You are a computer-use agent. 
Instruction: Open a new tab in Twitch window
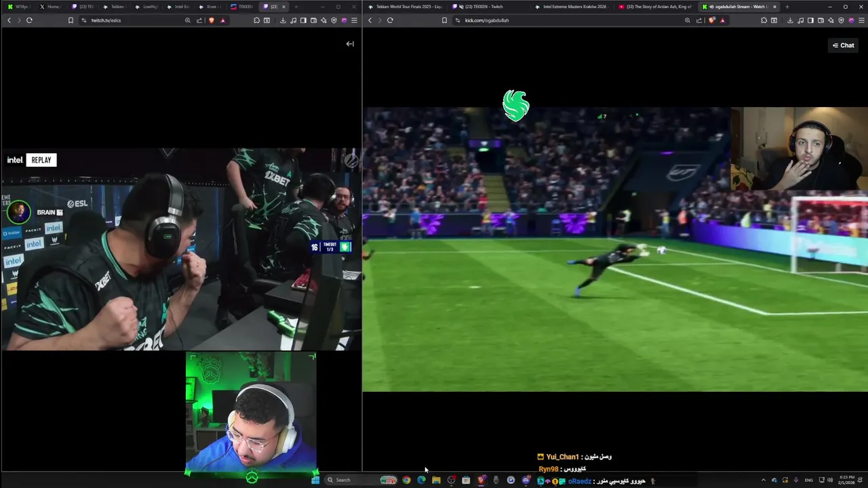point(296,7)
